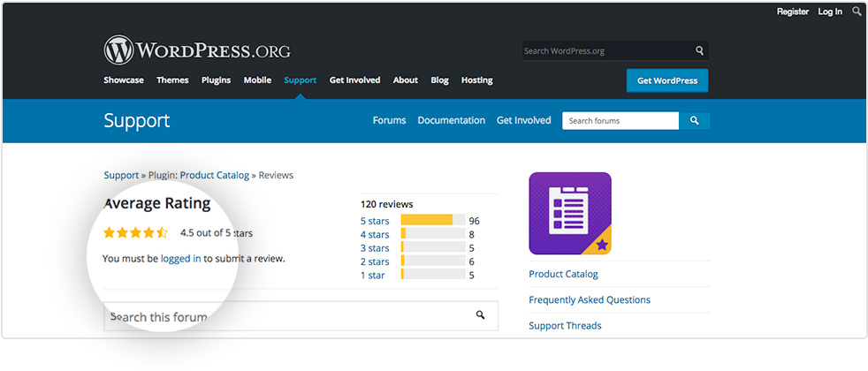Click the purple Product Catalog plugin icon

570,214
